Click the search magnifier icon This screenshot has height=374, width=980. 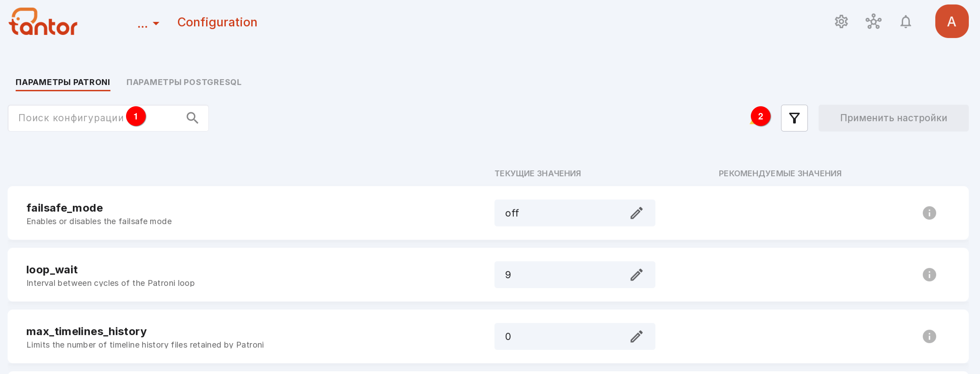(192, 118)
